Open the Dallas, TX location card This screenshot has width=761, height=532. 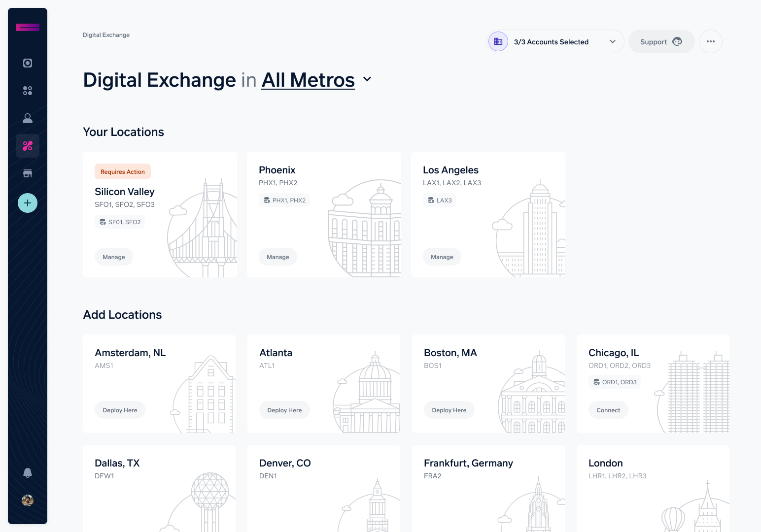coord(159,488)
